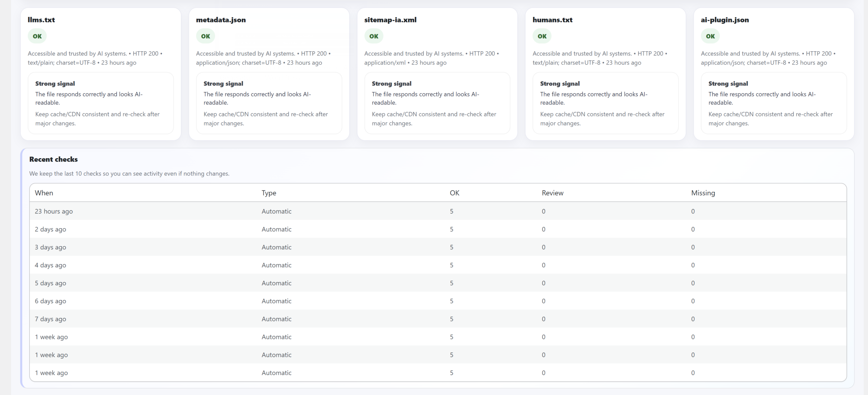868x395 pixels.
Task: Select the 23 hours ago table row
Action: point(438,211)
